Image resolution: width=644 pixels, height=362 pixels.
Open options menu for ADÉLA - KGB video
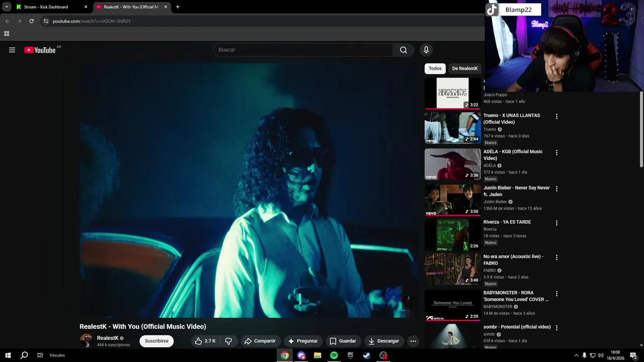556,152
